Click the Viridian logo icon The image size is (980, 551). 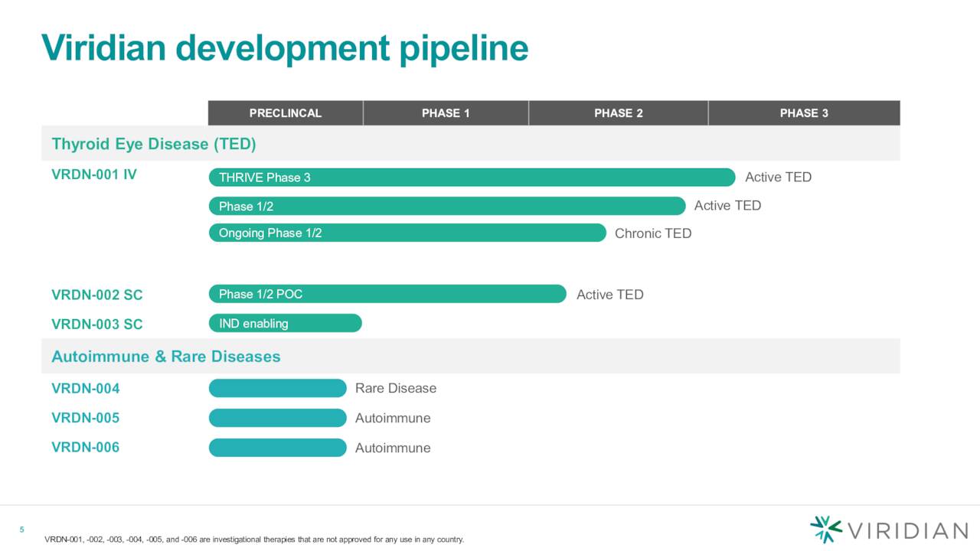823,527
